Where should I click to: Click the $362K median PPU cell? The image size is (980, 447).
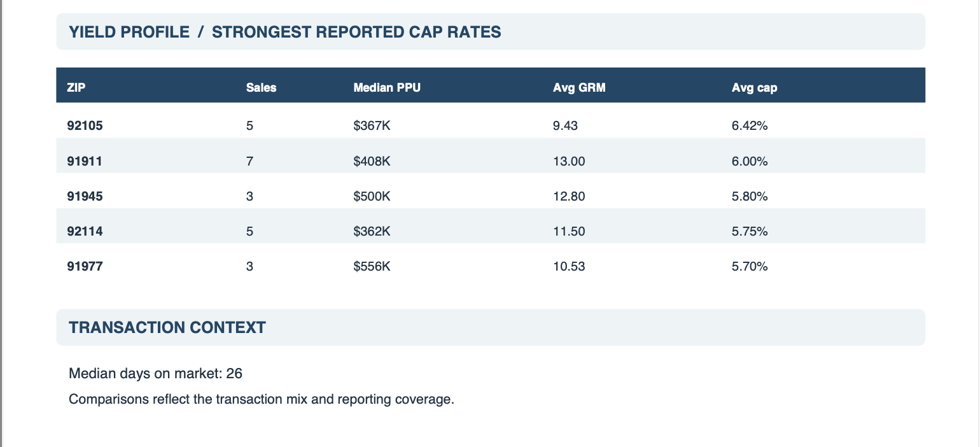[372, 232]
